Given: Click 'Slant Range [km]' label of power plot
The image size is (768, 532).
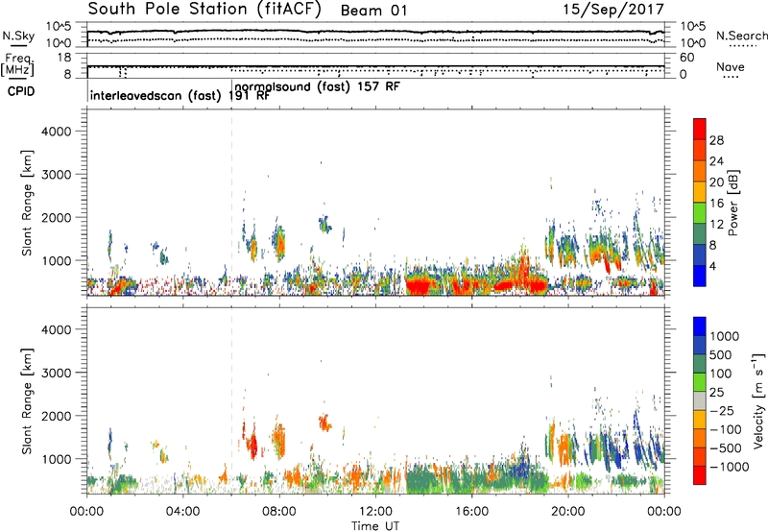Looking at the screenshot, I should tap(27, 203).
